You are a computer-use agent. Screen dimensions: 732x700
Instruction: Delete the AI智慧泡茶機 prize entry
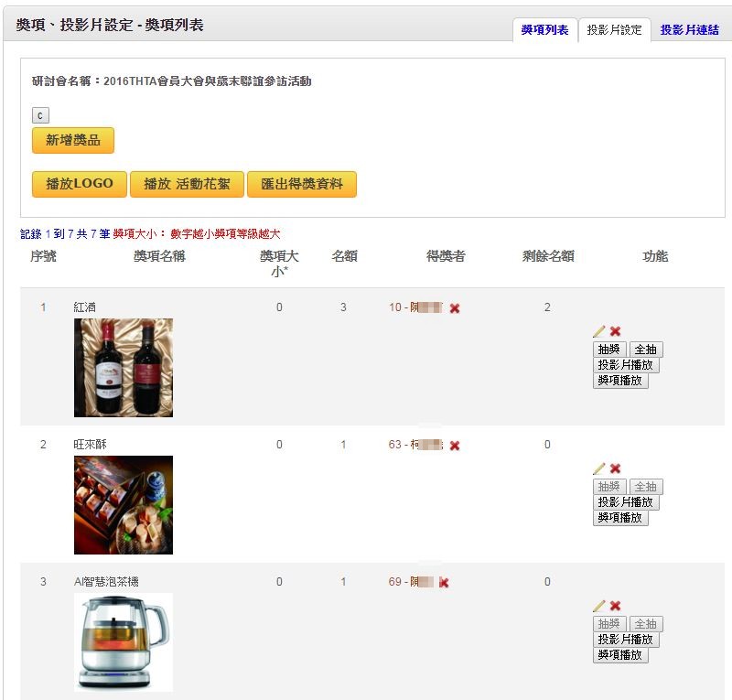pyautogui.click(x=615, y=606)
